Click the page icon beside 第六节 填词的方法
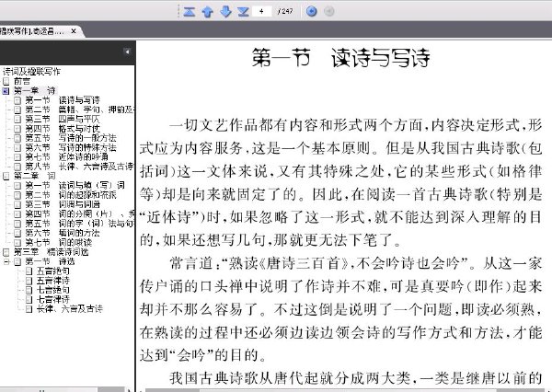Viewport: 552px width, 392px height. click(x=17, y=233)
